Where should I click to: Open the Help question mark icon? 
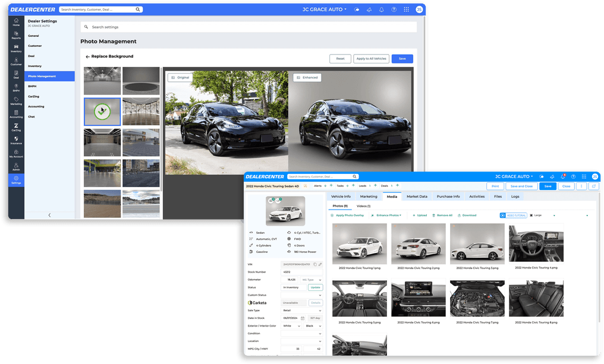pyautogui.click(x=394, y=10)
